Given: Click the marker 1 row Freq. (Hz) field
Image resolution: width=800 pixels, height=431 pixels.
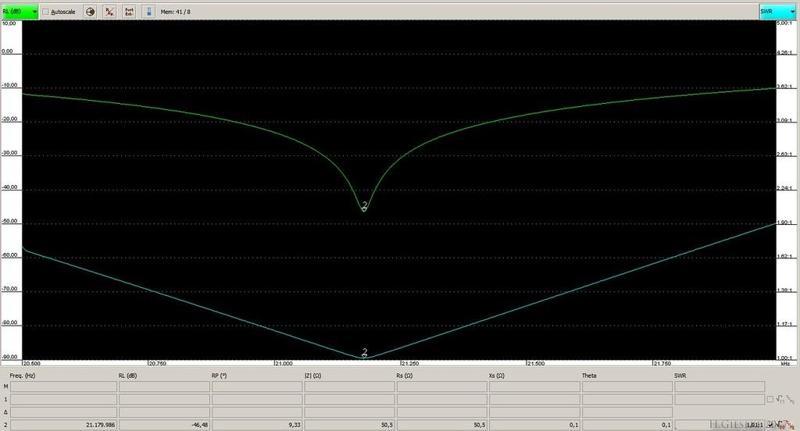Looking at the screenshot, I should tap(64, 399).
